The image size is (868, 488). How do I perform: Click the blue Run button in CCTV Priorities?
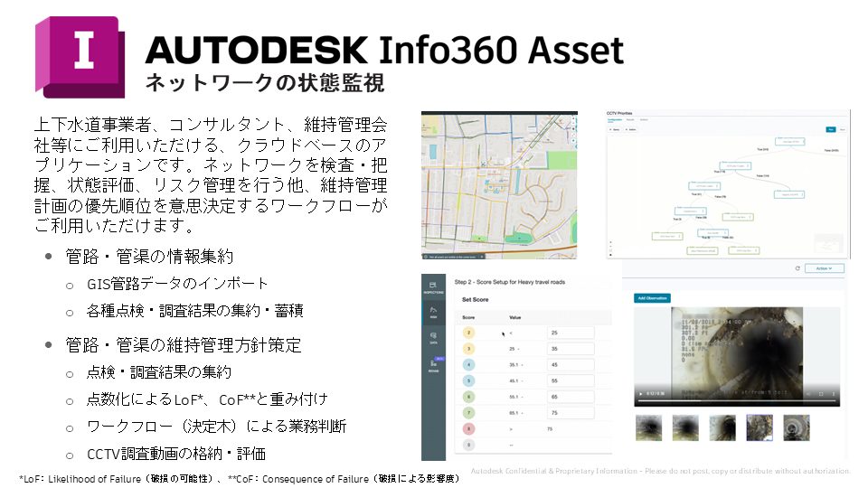coord(831,131)
